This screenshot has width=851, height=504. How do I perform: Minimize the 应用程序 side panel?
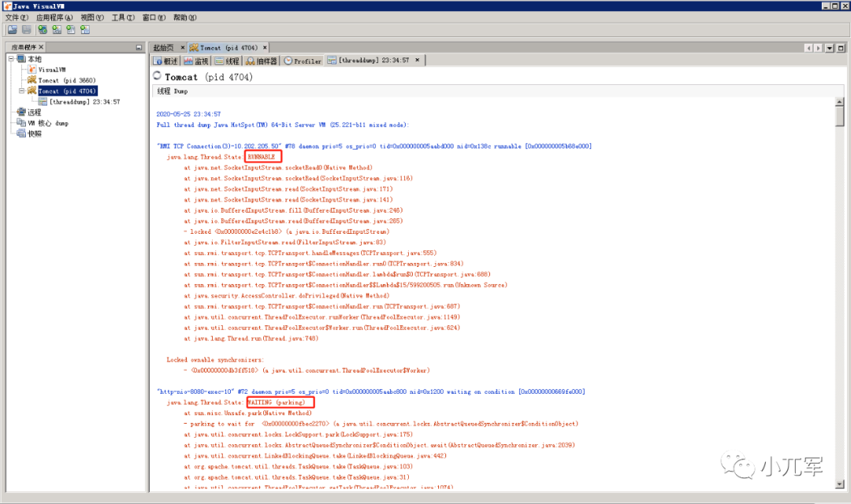coord(139,47)
